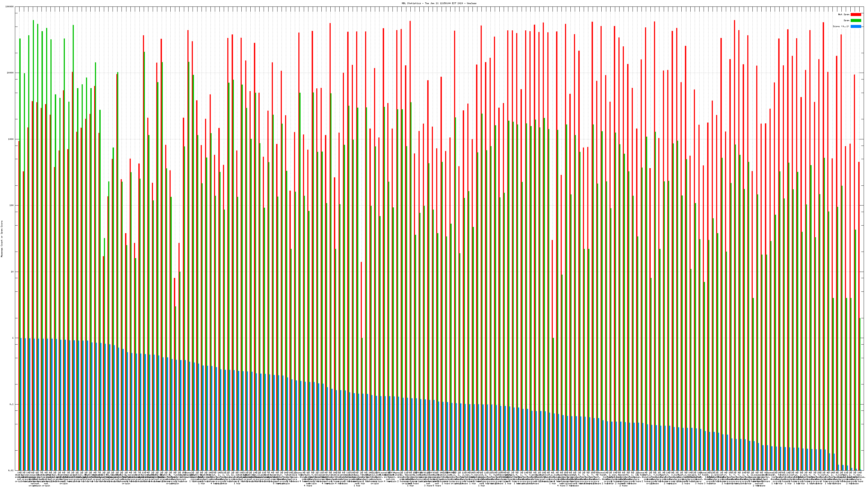Viewport: 868px width, 488px height.
Task: Click the 10 y-axis tick label
Action: click(12, 272)
